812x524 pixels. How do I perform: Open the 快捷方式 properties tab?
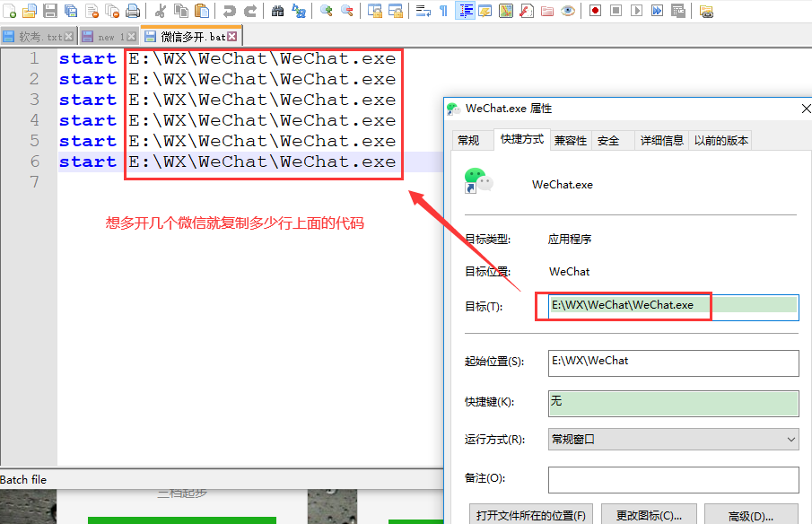522,139
